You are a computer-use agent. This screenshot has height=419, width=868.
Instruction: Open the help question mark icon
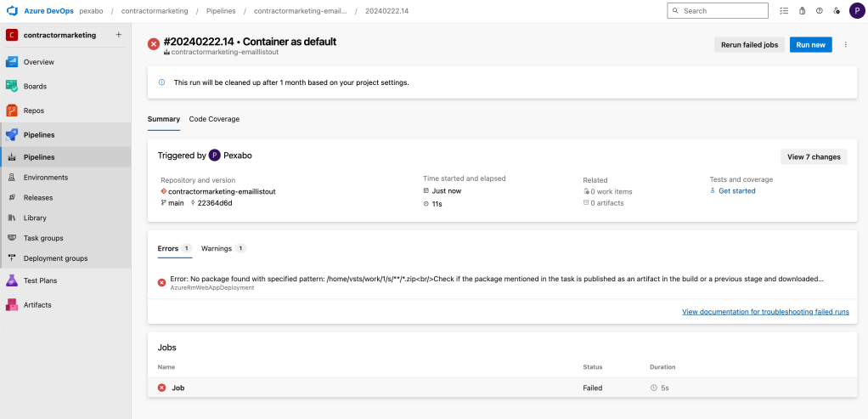click(x=820, y=10)
